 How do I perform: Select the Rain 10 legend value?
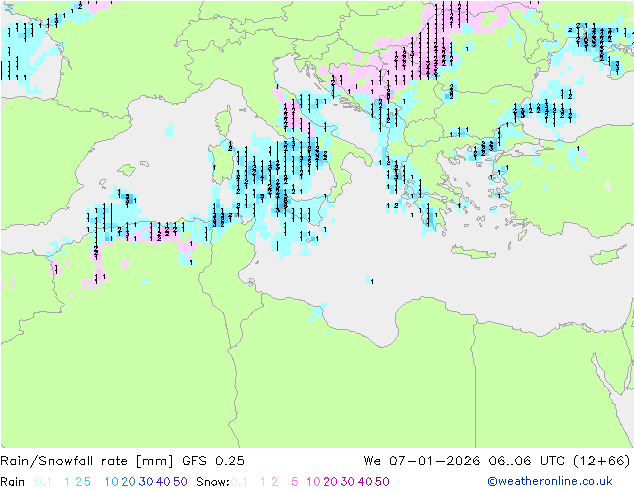(x=111, y=482)
